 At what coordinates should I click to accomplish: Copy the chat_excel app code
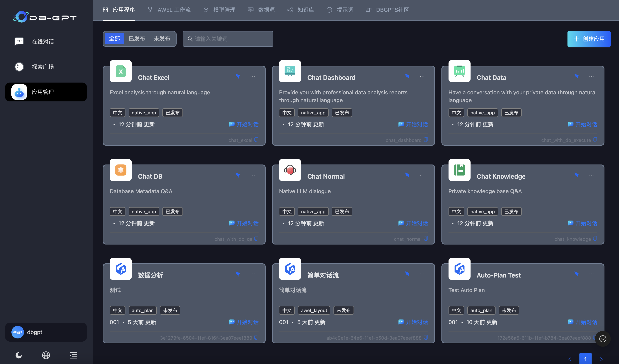pyautogui.click(x=256, y=140)
